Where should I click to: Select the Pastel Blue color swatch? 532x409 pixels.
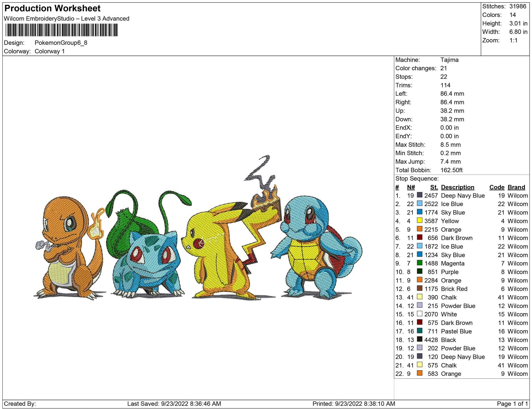(419, 331)
